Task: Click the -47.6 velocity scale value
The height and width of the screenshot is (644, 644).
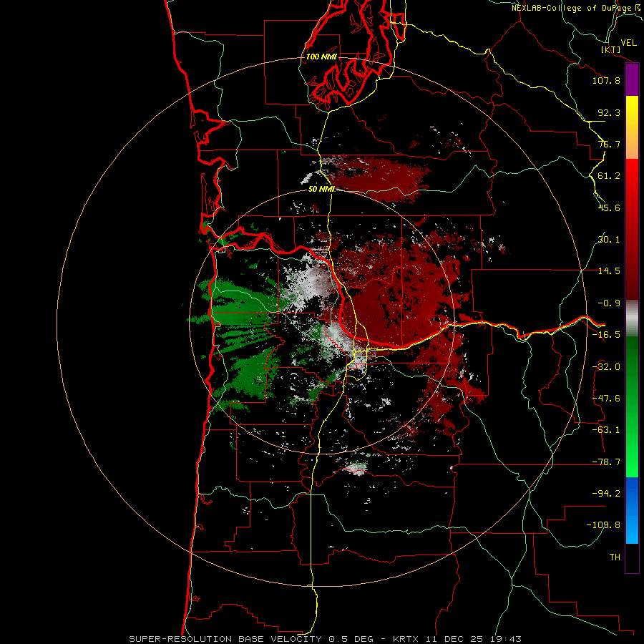Action: (x=606, y=399)
